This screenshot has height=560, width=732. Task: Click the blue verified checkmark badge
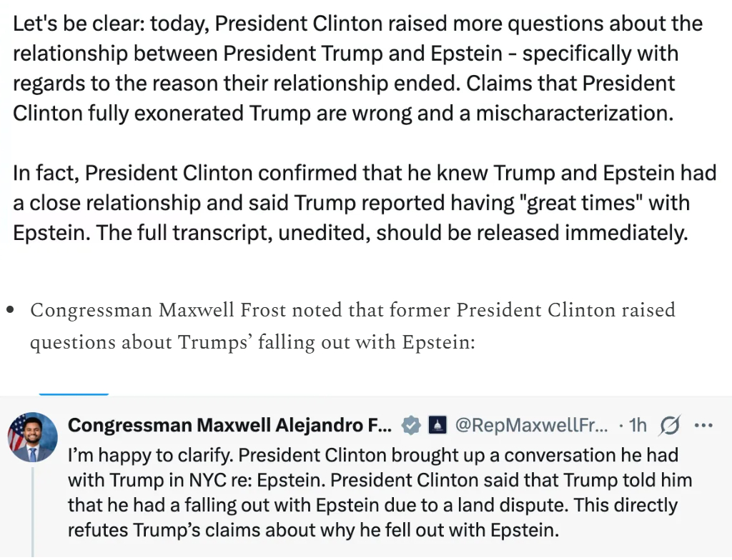411,426
